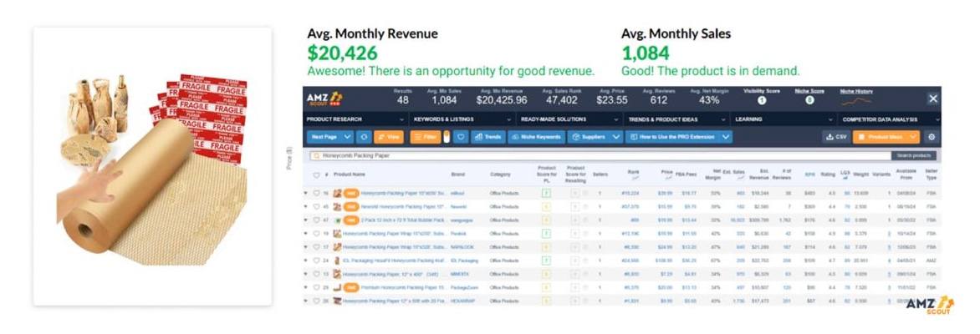
Task: Expand product row 16 details arrow
Action: [306, 193]
